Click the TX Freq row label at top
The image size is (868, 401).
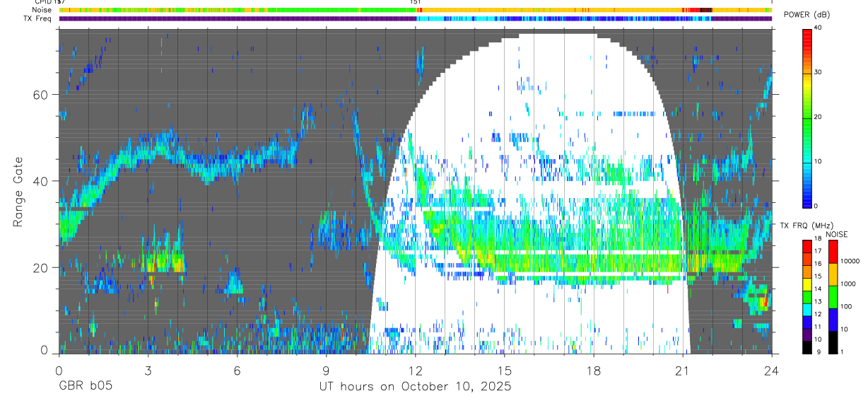(36, 18)
